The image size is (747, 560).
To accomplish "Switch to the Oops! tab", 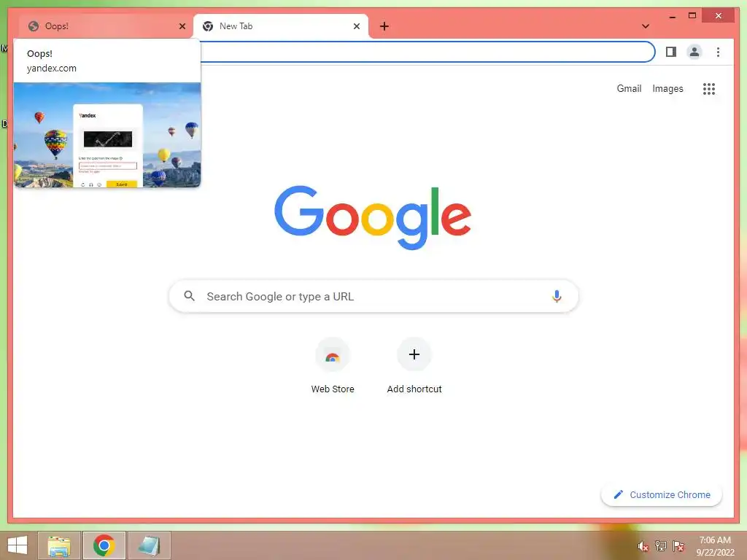I will click(106, 26).
